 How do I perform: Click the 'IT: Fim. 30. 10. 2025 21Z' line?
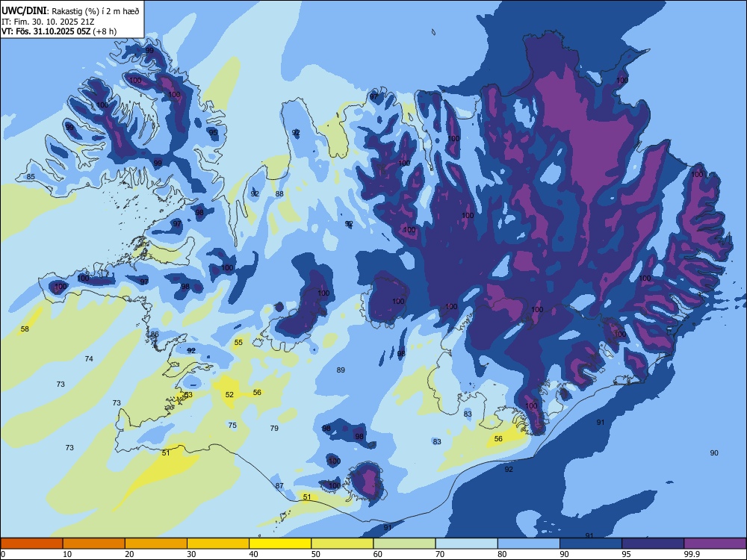pos(48,22)
